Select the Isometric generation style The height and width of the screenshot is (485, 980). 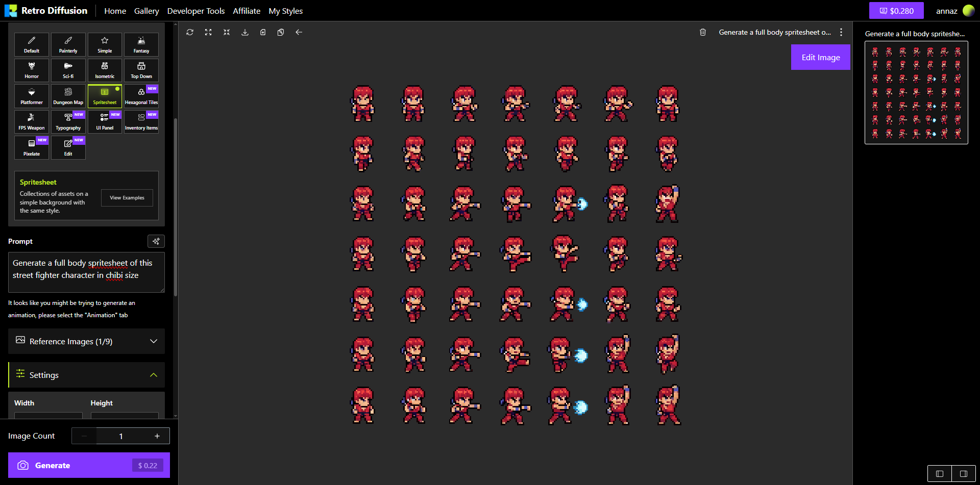(105, 70)
